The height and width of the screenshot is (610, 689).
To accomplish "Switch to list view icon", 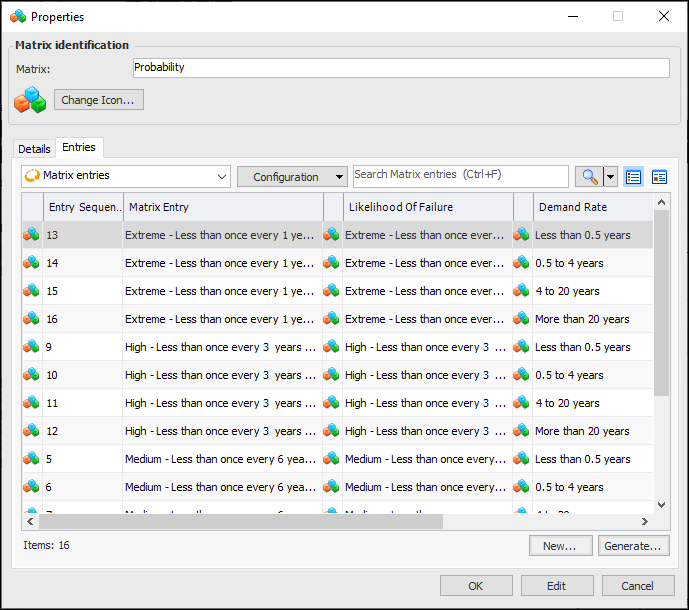I will click(633, 177).
